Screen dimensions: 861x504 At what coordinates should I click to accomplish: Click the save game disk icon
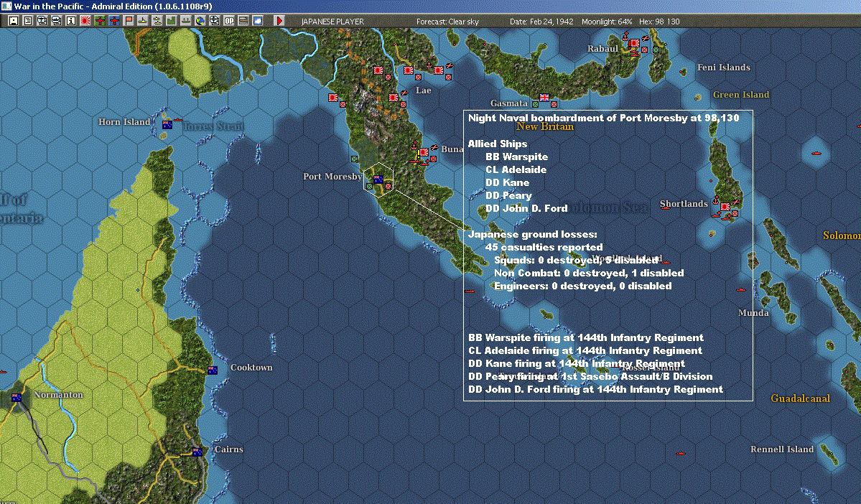point(14,21)
